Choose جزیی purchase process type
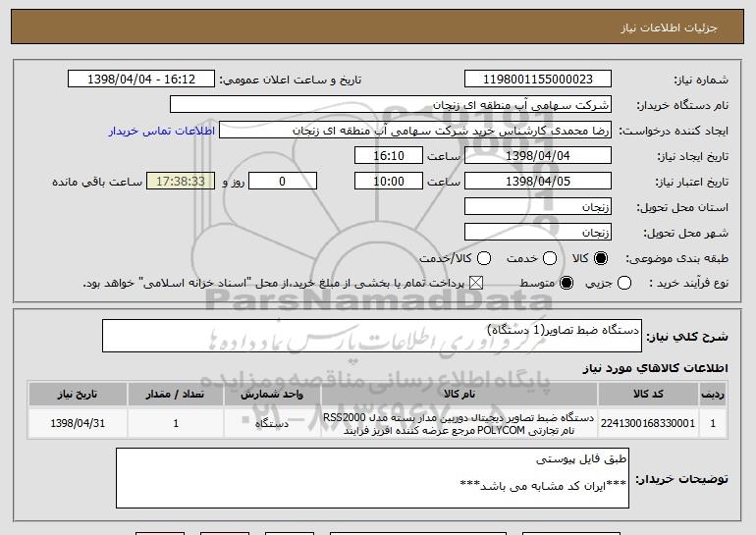This screenshot has height=535, width=756. [624, 283]
